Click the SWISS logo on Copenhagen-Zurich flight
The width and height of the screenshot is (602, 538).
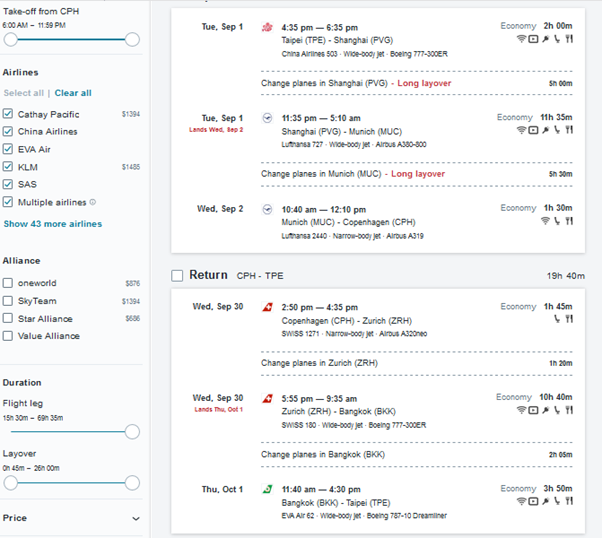pos(267,307)
